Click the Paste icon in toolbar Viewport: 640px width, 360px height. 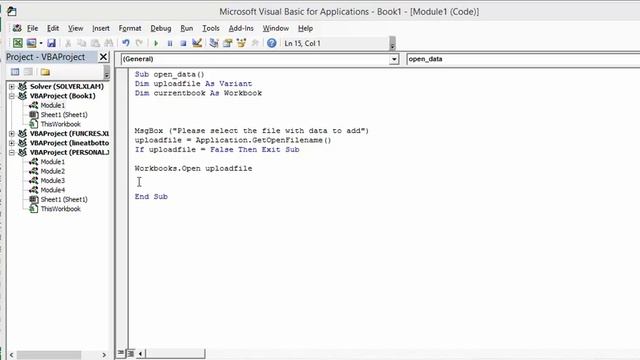point(95,43)
